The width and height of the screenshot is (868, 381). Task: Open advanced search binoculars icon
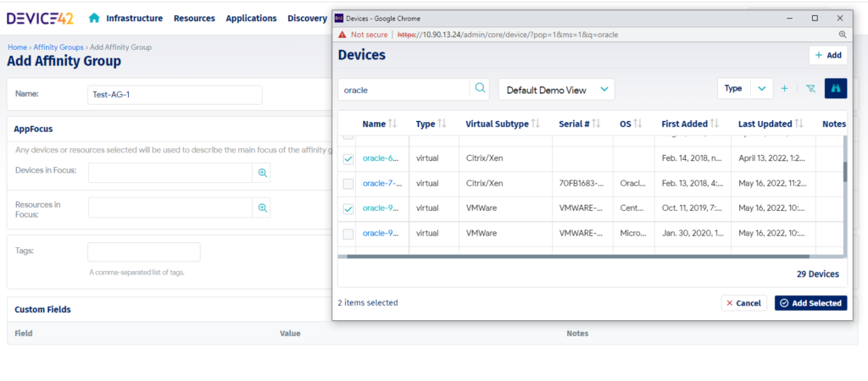pos(835,88)
